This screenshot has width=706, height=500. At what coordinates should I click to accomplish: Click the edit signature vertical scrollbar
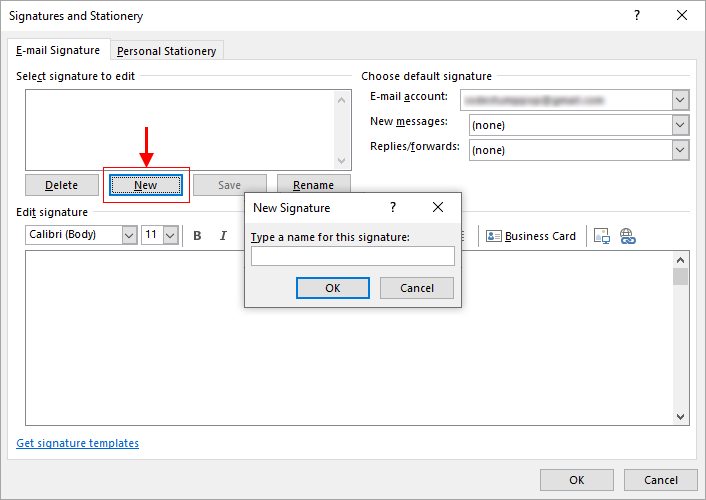(x=680, y=340)
